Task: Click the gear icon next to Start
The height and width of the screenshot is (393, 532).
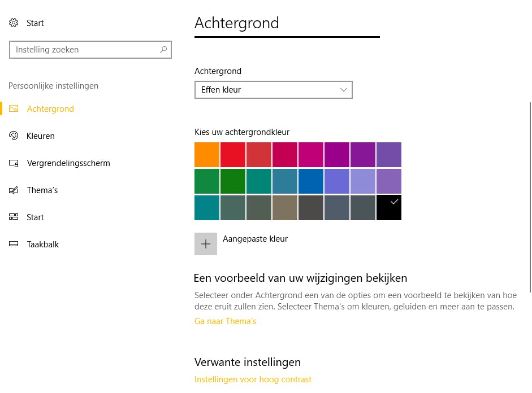Action: (14, 23)
